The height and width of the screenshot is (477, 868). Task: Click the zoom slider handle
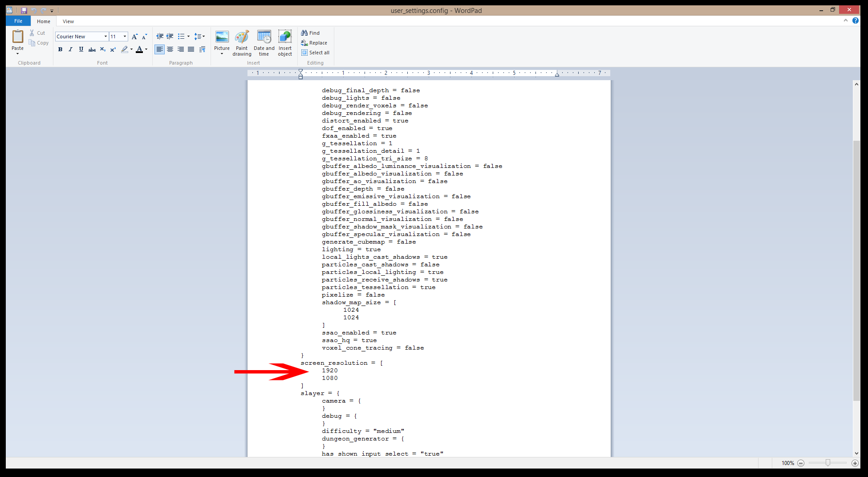coord(828,463)
